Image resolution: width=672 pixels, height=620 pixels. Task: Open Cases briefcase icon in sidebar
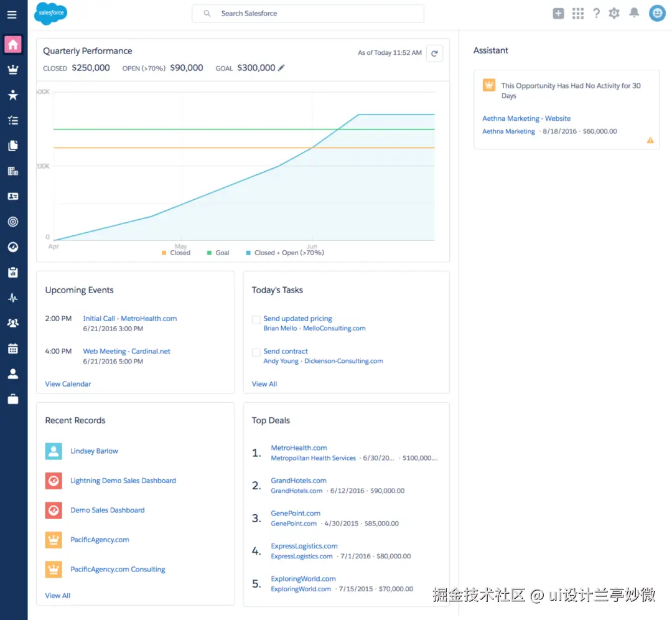point(13,399)
